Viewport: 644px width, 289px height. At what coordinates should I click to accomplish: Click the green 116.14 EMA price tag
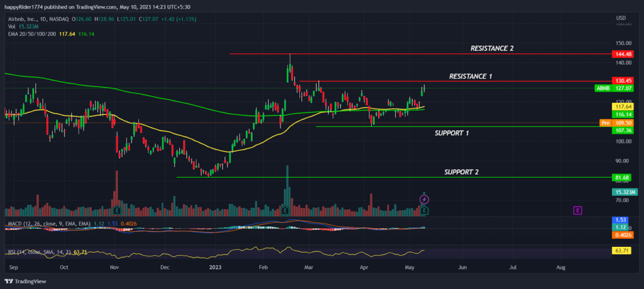622,114
